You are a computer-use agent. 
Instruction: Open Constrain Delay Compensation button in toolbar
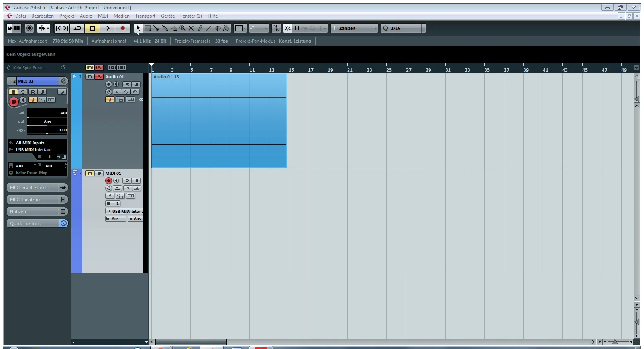pos(29,28)
